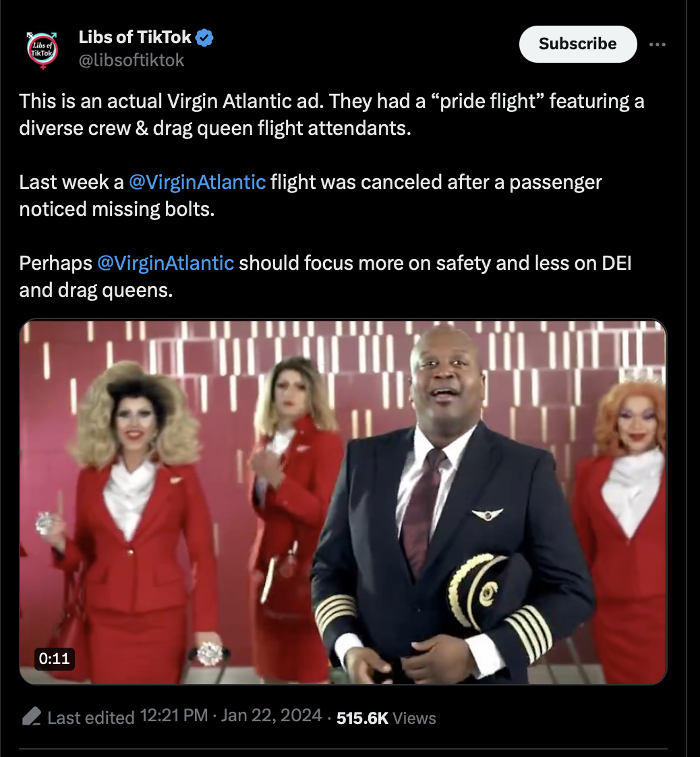Play the Virgin Atlantic ad video

(343, 502)
